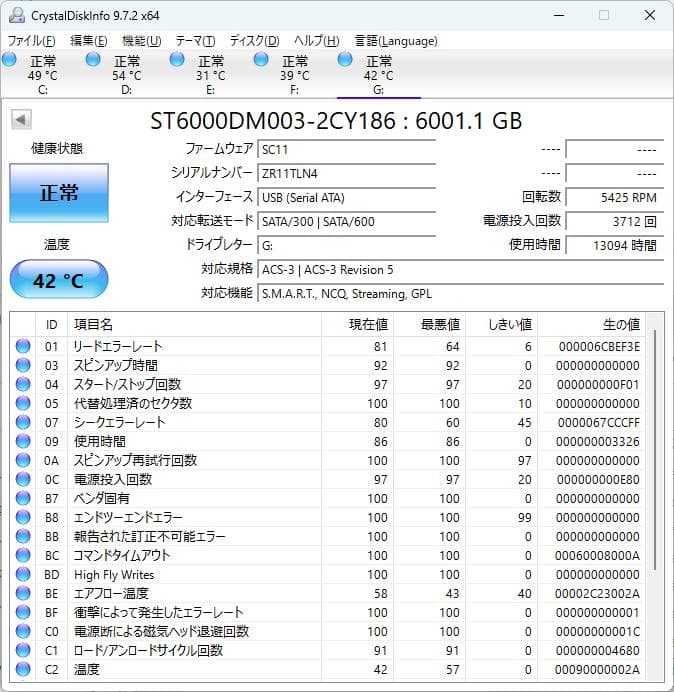Click the firmware field SC11
The width and height of the screenshot is (674, 692).
pyautogui.click(x=347, y=149)
